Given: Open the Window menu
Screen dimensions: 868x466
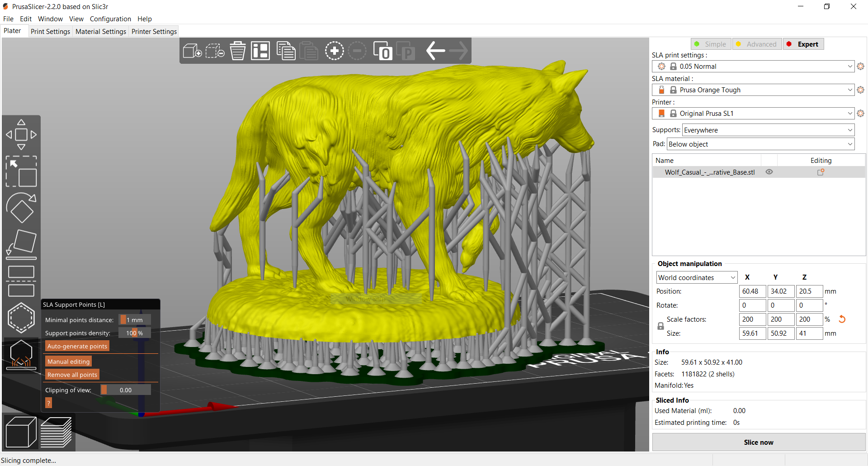Looking at the screenshot, I should (x=50, y=19).
